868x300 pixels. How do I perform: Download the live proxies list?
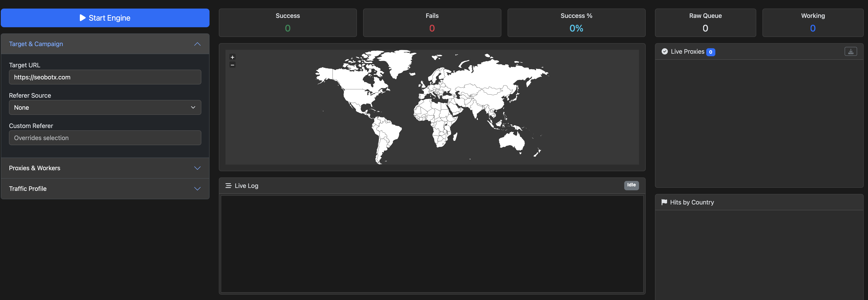click(x=850, y=52)
